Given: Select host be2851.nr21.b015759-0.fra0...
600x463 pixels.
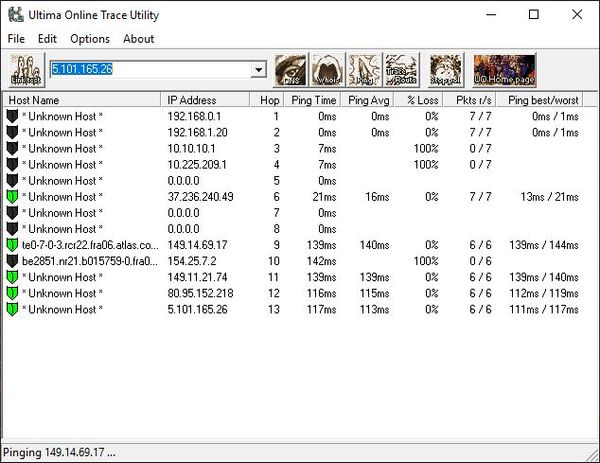Looking at the screenshot, I should [90, 261].
